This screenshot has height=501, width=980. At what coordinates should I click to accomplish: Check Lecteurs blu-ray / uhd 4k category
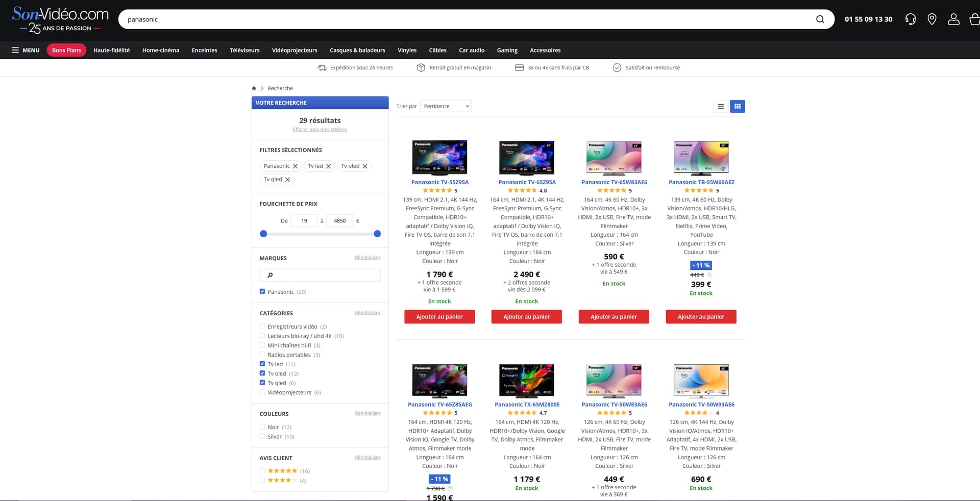point(262,336)
